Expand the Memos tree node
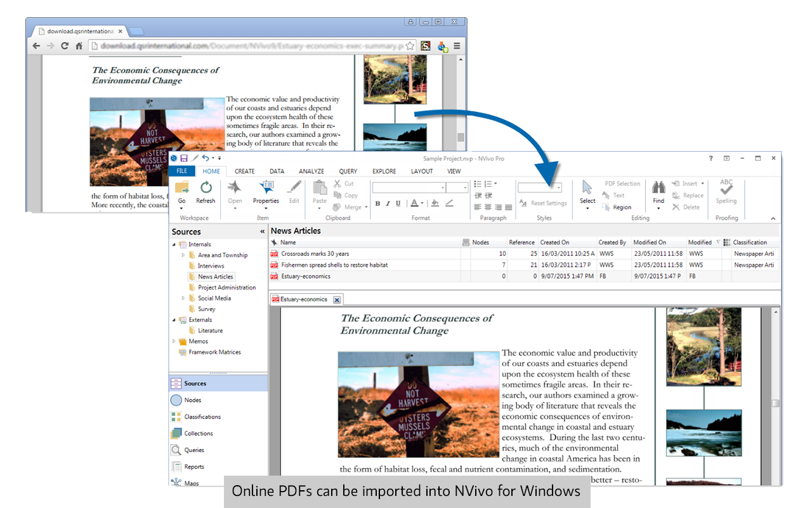The width and height of the screenshot is (812, 508). [x=174, y=342]
